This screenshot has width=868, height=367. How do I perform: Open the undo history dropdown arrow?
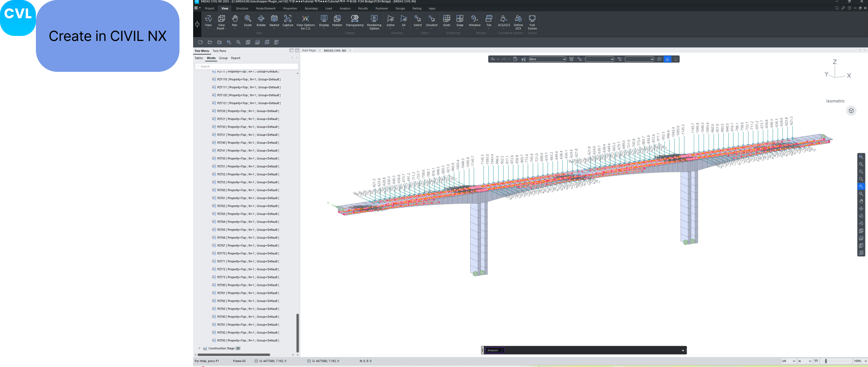tap(498, 60)
